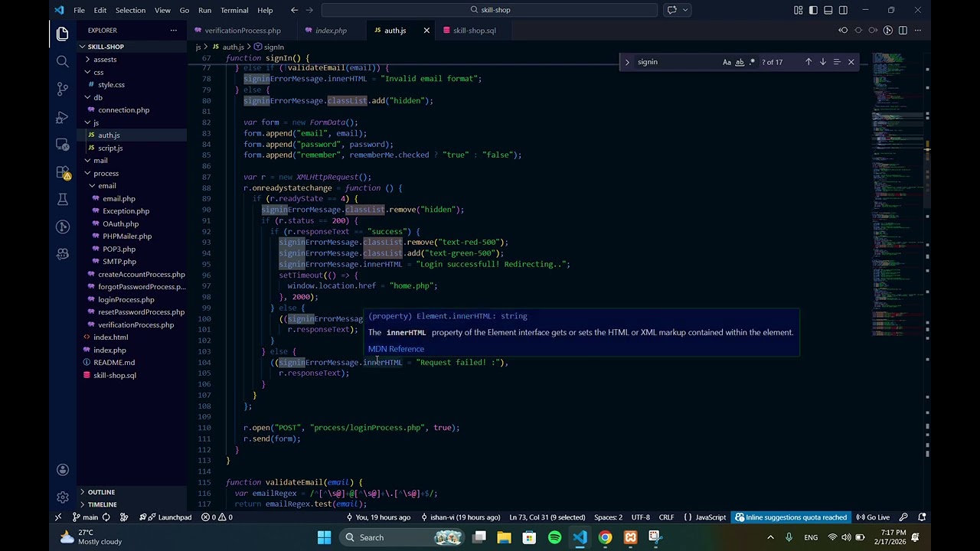Click the find input field containing signin
The image size is (980, 551).
[674, 62]
